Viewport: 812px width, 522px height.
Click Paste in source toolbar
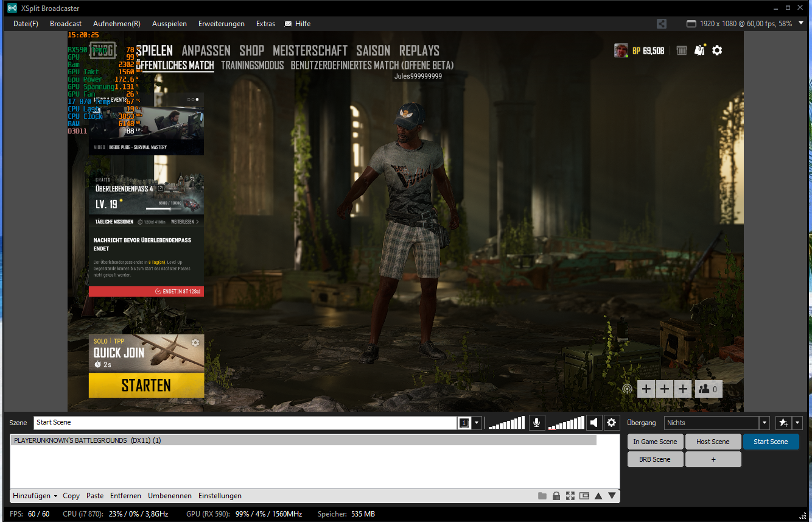(x=95, y=496)
